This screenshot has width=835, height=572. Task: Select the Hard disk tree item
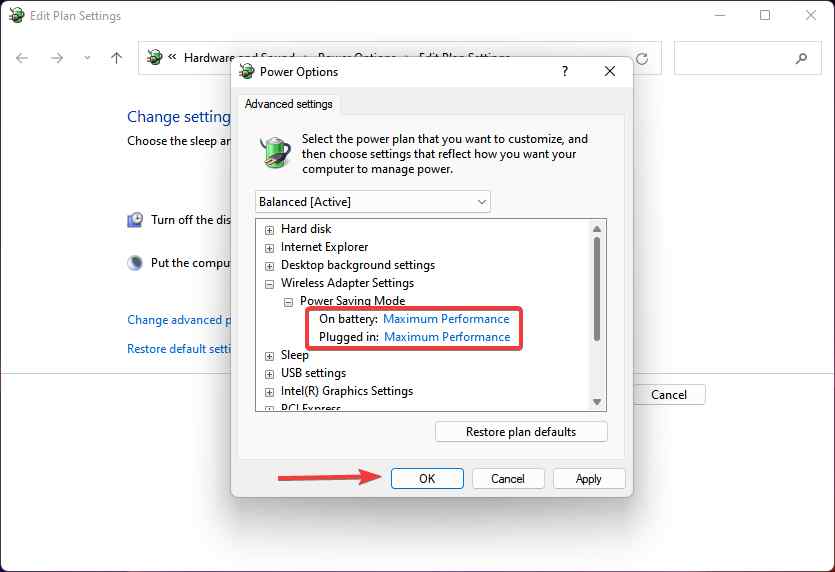306,229
